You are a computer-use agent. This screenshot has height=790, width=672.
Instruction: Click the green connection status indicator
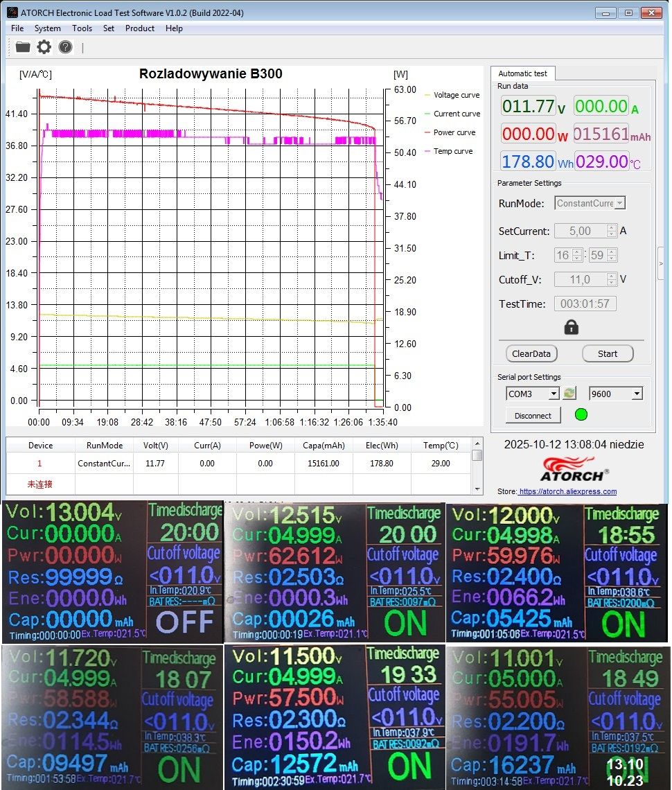pyautogui.click(x=581, y=414)
